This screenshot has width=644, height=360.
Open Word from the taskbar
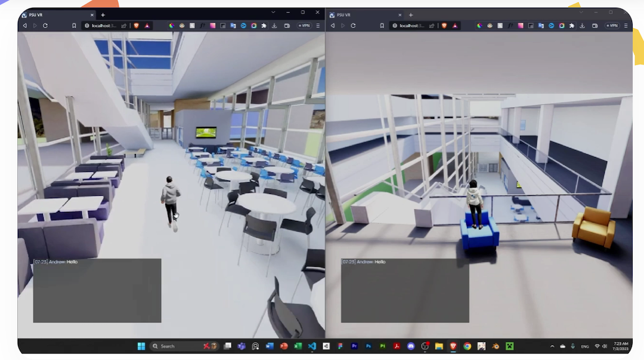pyautogui.click(x=270, y=346)
